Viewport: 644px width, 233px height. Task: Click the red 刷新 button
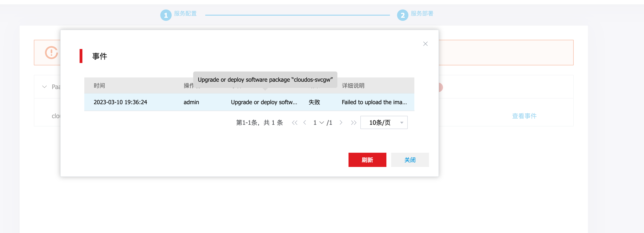pos(367,160)
